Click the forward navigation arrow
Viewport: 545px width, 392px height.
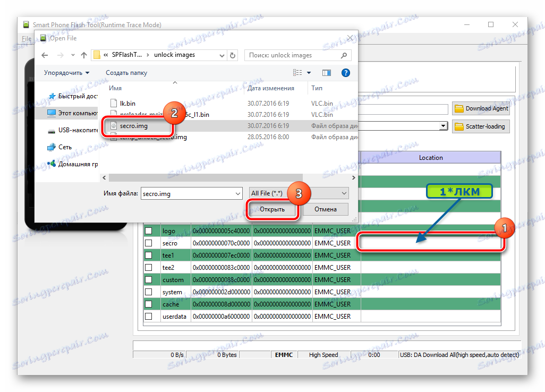(x=61, y=55)
